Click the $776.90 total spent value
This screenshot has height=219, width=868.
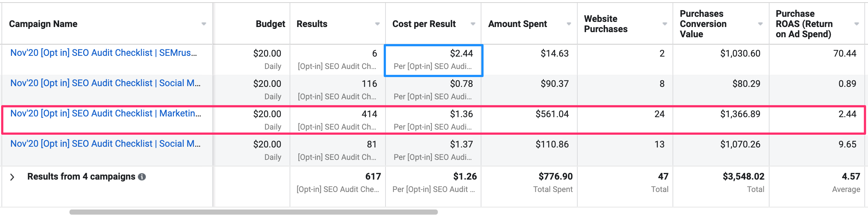(555, 177)
